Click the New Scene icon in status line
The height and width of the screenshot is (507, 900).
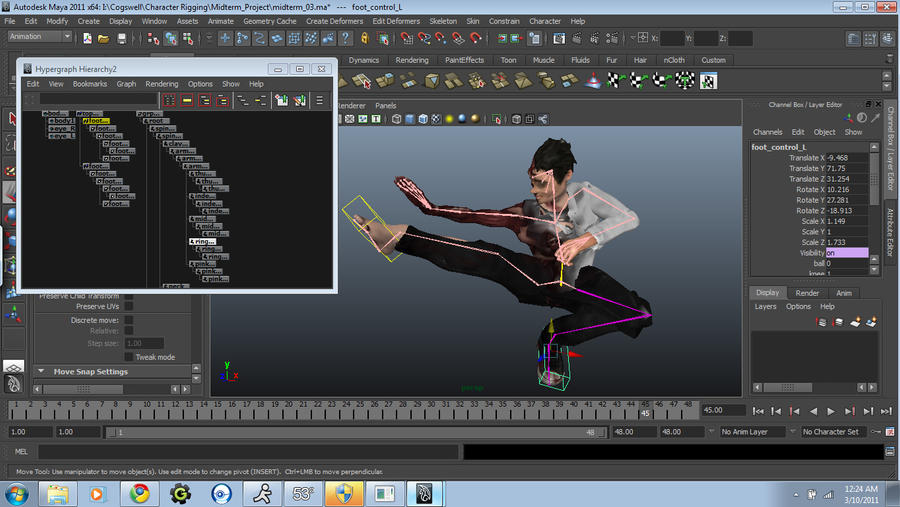[x=87, y=38]
